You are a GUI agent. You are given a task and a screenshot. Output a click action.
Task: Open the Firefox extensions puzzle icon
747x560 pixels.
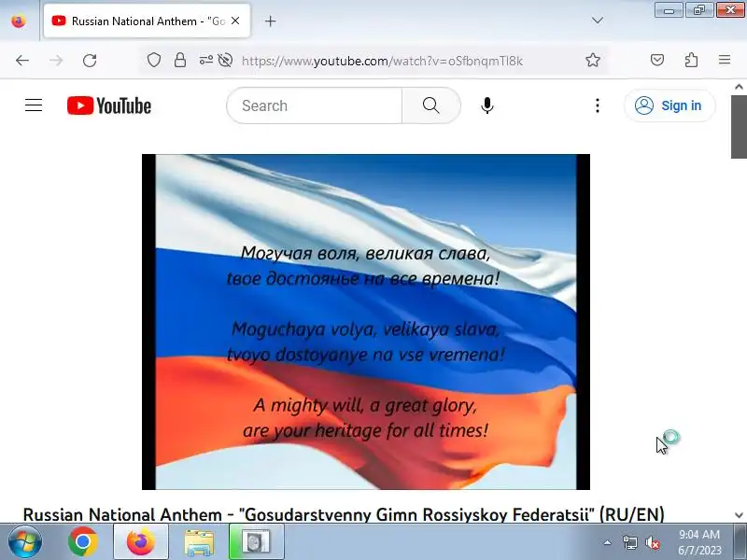(691, 60)
